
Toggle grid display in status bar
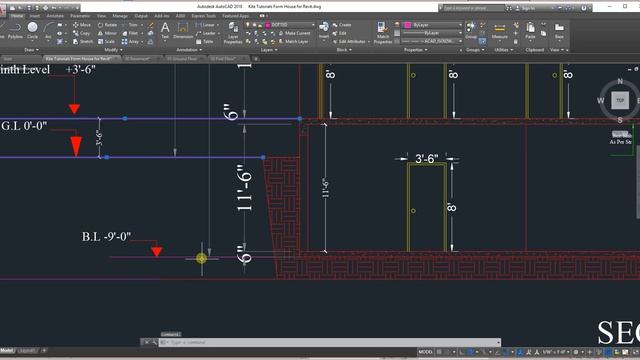click(x=440, y=352)
